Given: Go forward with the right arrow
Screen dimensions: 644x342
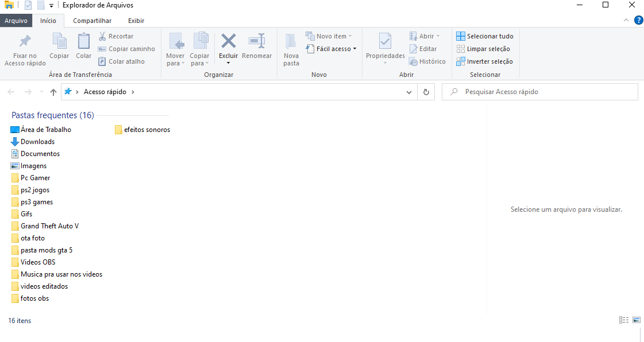Looking at the screenshot, I should pos(28,92).
